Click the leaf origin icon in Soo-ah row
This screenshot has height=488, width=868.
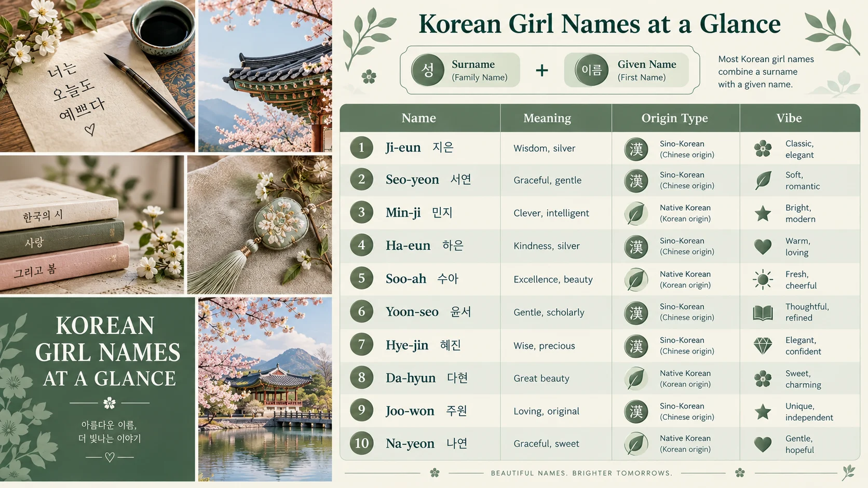click(636, 279)
